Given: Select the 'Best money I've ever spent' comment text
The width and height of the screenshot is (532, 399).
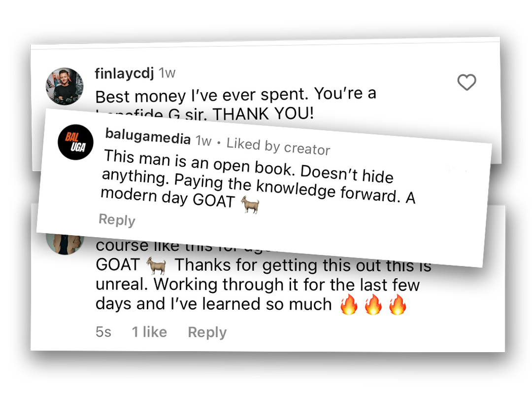Looking at the screenshot, I should 201,95.
